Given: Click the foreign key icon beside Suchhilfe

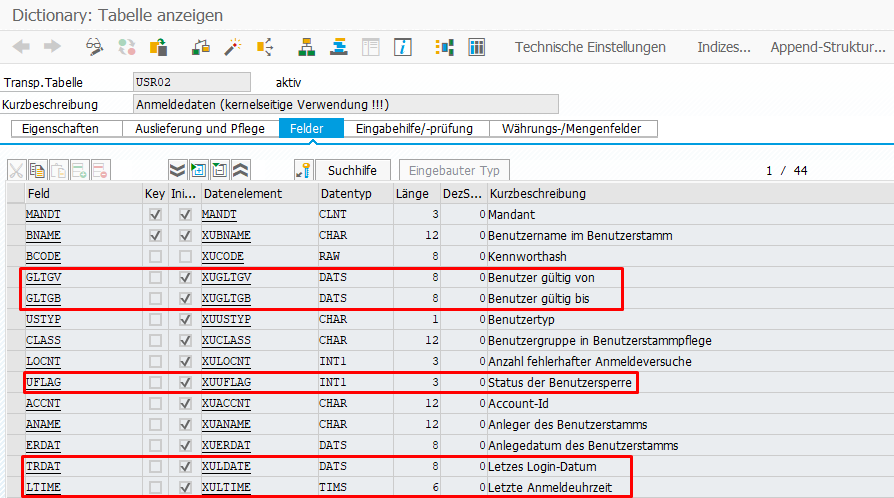Looking at the screenshot, I should [x=303, y=170].
